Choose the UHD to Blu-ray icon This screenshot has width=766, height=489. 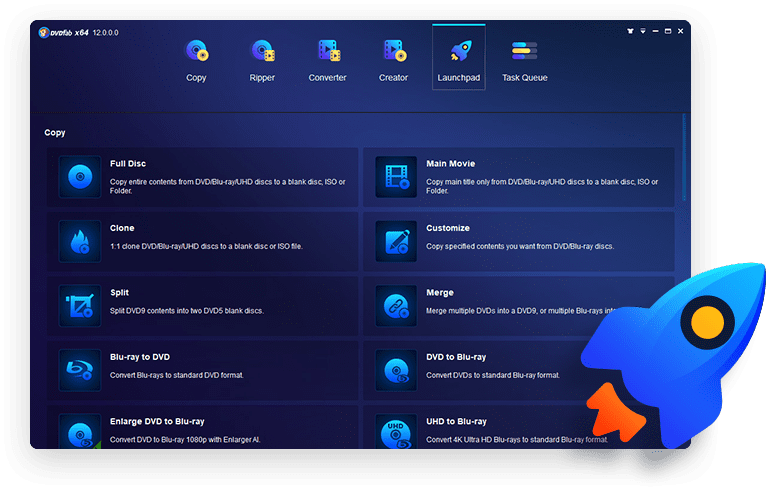[x=396, y=431]
